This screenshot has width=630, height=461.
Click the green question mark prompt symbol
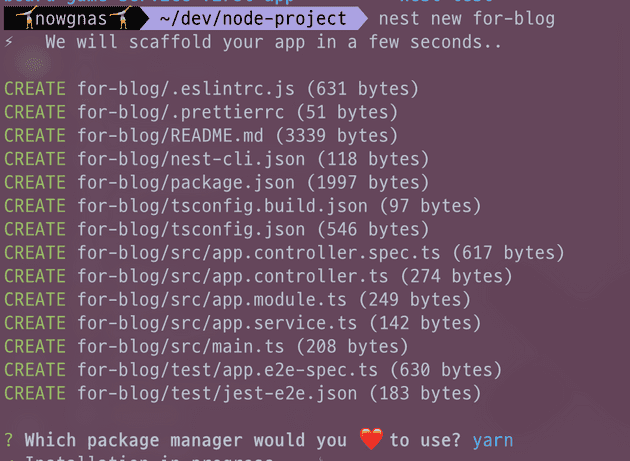pos(9,440)
